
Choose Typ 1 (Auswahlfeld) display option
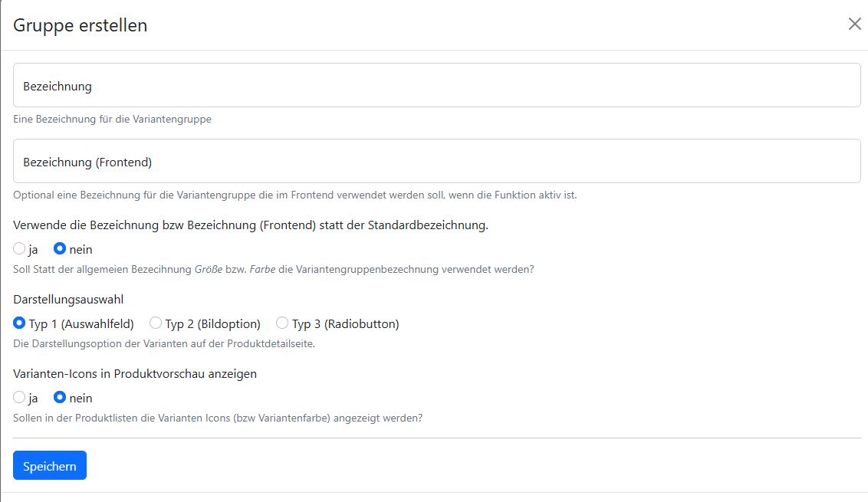point(20,323)
